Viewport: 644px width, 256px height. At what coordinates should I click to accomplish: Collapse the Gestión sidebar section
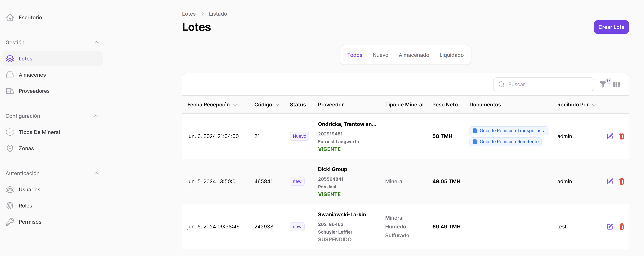coord(96,42)
